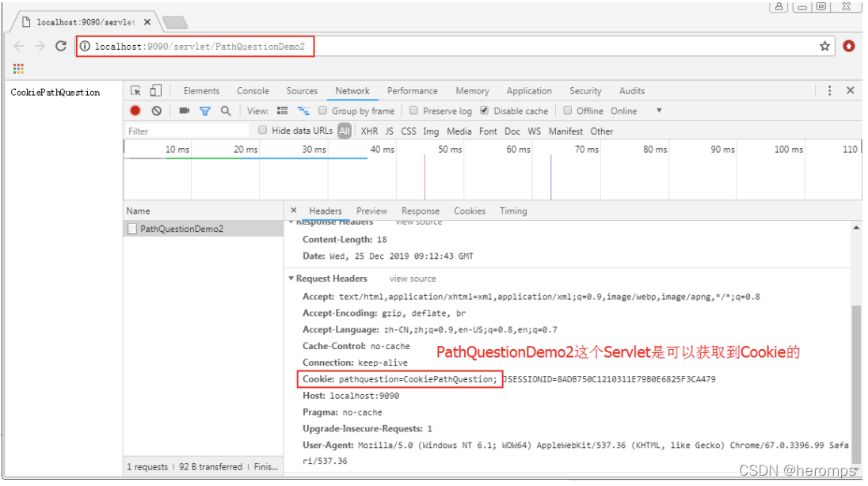Capture screenshots camera icon

pyautogui.click(x=185, y=111)
